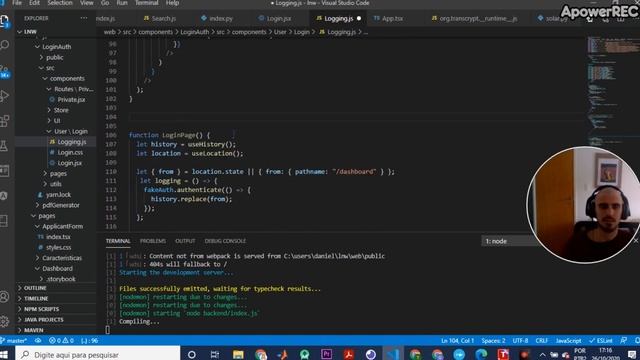
Task: Switch to the DEBUG CONSOLE tab
Action: (x=225, y=241)
